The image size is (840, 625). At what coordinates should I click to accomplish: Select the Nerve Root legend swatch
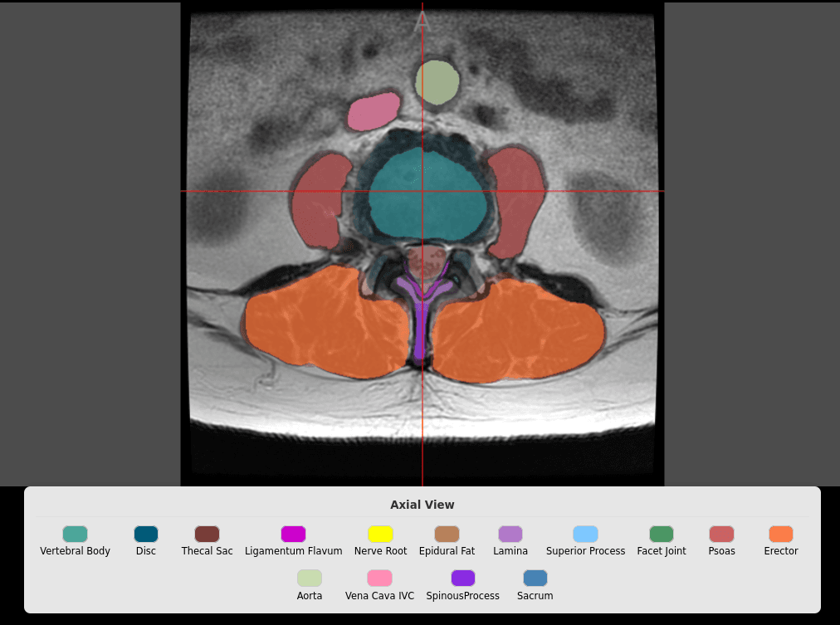tap(380, 532)
